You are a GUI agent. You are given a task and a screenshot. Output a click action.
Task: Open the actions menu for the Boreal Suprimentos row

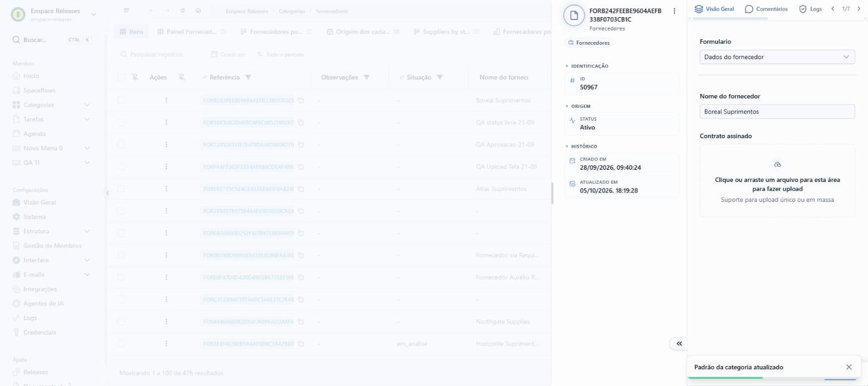[x=166, y=101]
